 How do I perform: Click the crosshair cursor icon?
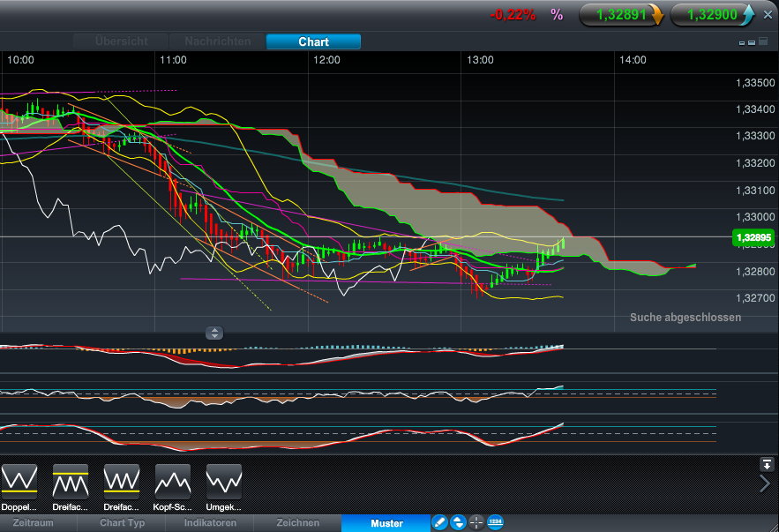[476, 522]
